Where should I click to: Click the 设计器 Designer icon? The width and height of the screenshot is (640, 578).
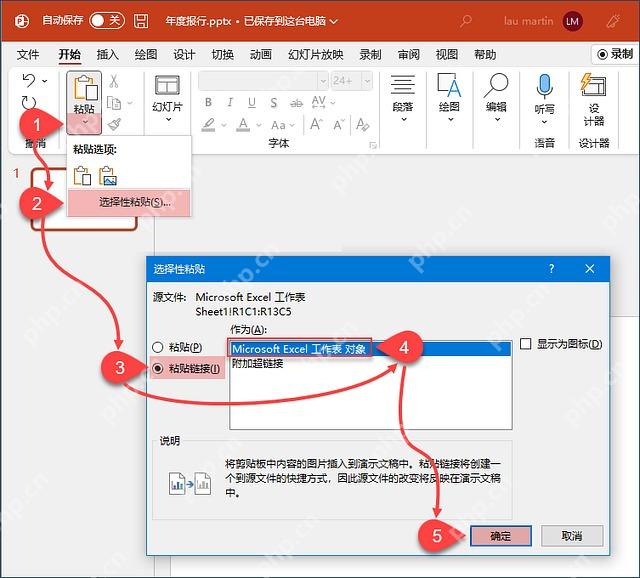click(593, 84)
